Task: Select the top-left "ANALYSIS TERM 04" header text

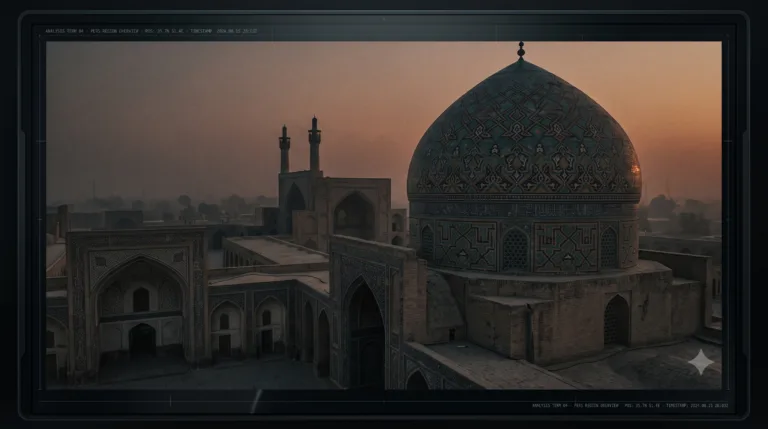Action: (64, 31)
